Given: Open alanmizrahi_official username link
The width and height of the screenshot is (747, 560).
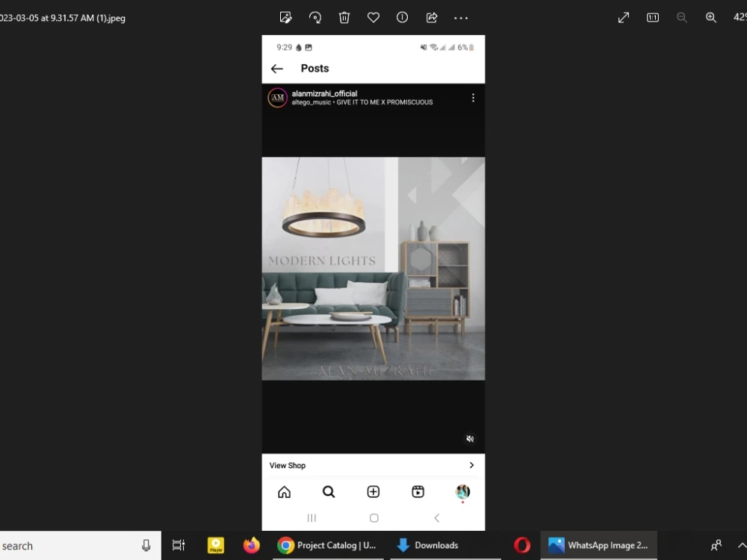Looking at the screenshot, I should (x=324, y=93).
